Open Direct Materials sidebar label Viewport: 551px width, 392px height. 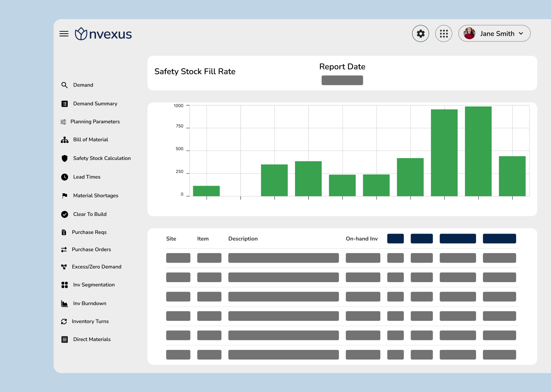(x=92, y=340)
